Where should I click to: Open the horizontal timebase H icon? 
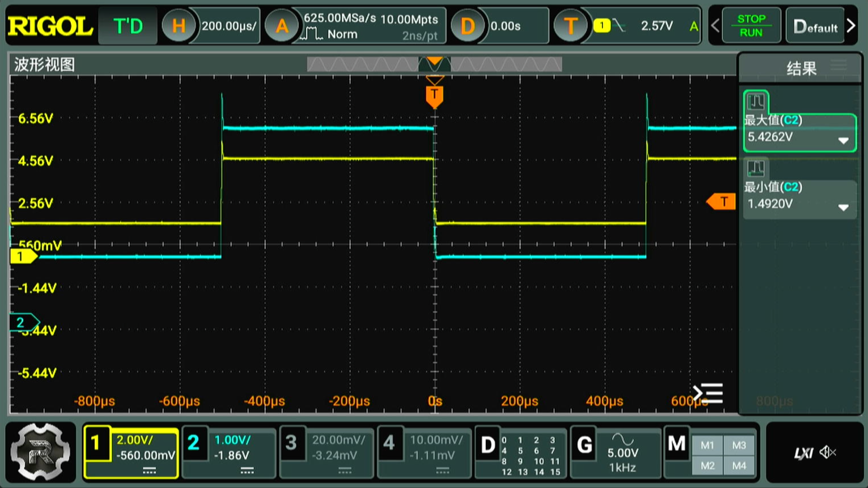(178, 26)
